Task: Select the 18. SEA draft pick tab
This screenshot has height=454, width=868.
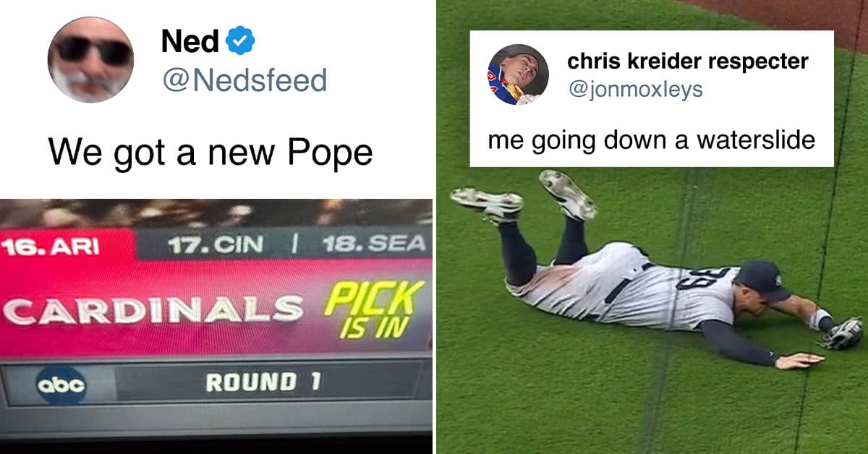Action: pos(373,244)
